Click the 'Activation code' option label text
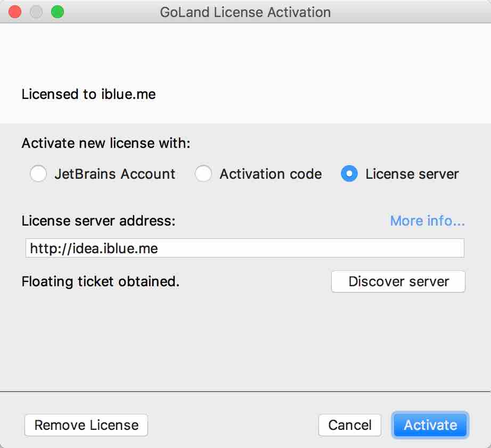491x448 pixels. click(271, 174)
